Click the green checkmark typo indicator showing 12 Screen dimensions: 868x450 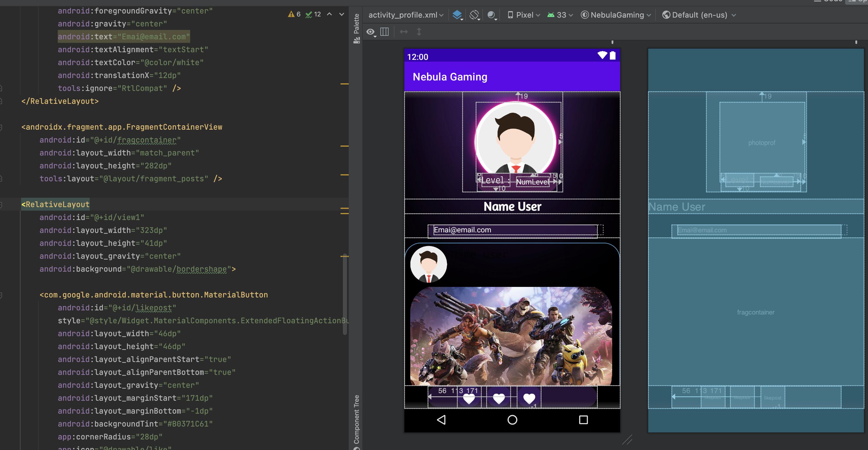[x=313, y=14]
